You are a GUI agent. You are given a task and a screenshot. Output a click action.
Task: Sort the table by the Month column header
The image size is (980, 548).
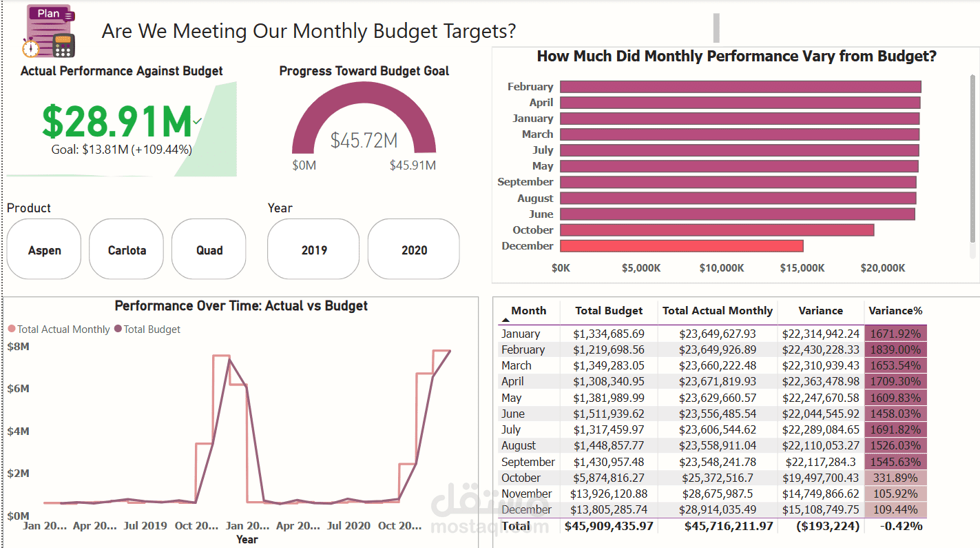[528, 311]
